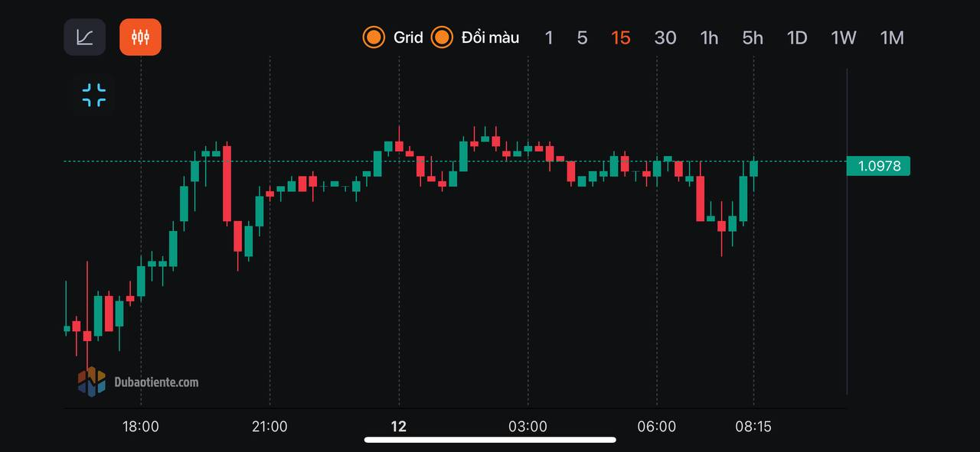Select the 15 minute timeframe

621,37
